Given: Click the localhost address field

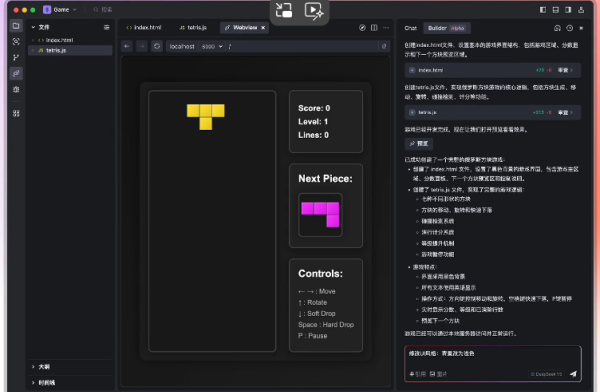Looking at the screenshot, I should (182, 46).
